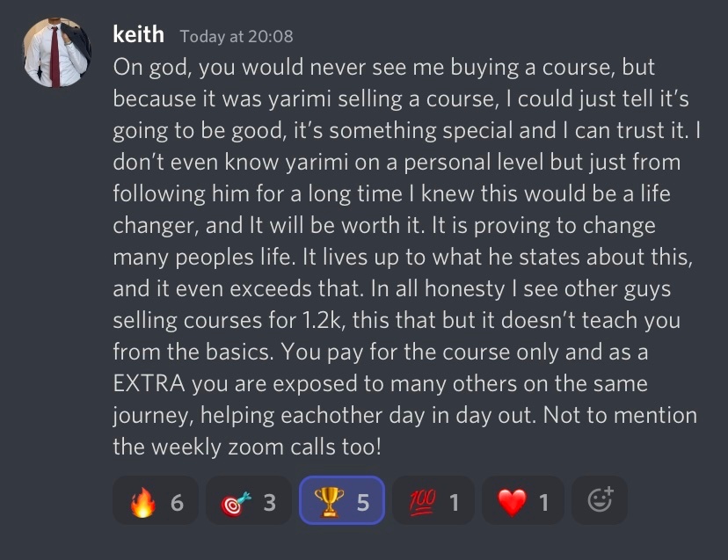Add your vote to the 100 reaction
The width and height of the screenshot is (728, 560).
pyautogui.click(x=433, y=501)
